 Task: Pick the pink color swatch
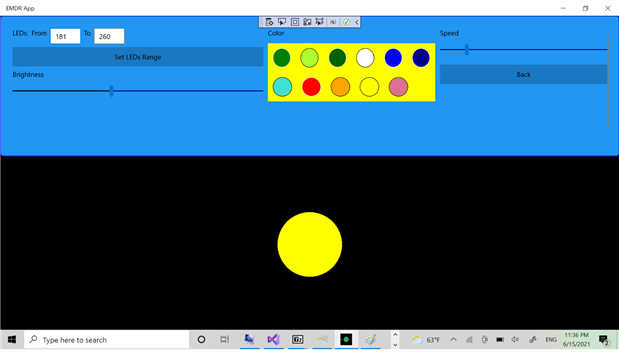398,87
